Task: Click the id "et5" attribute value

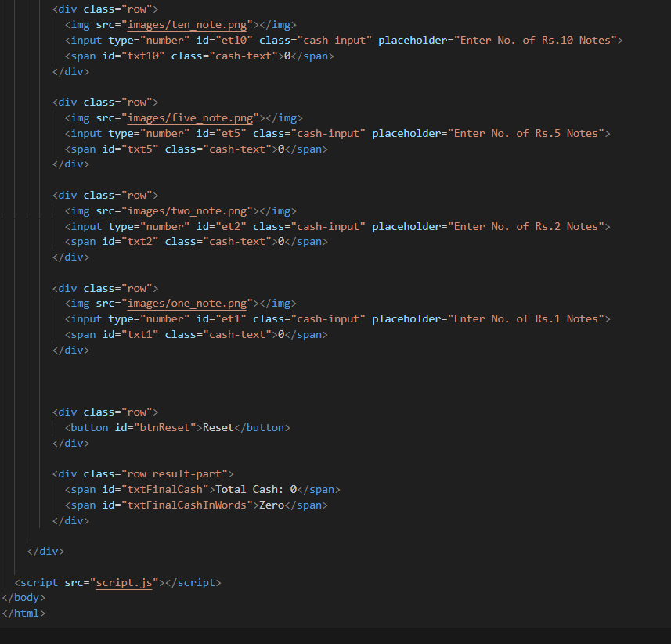Action: [x=231, y=134]
